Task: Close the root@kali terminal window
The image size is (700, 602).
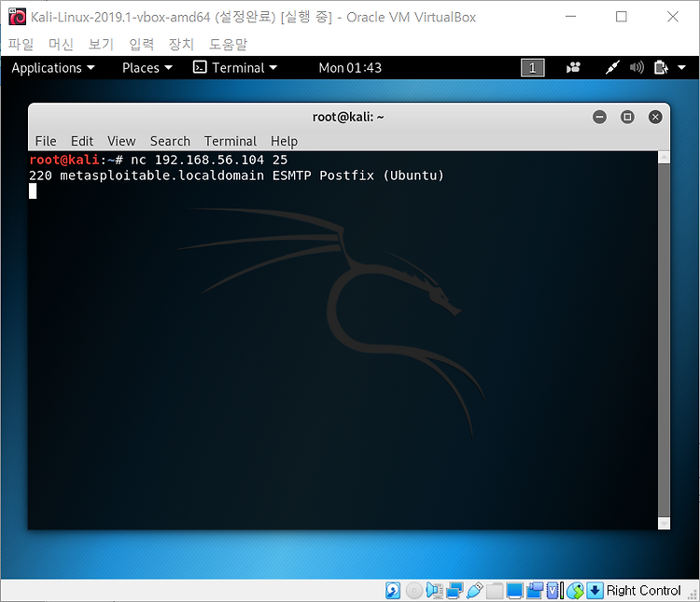Action: (x=655, y=117)
